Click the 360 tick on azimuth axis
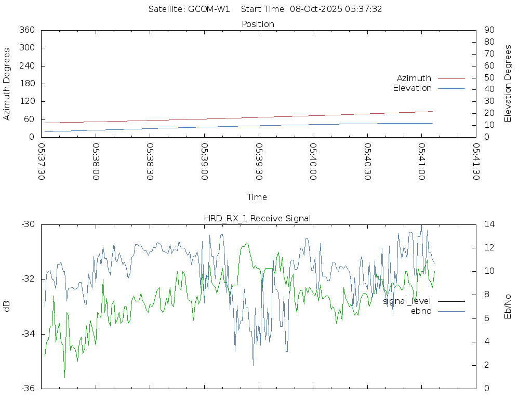 coord(26,30)
